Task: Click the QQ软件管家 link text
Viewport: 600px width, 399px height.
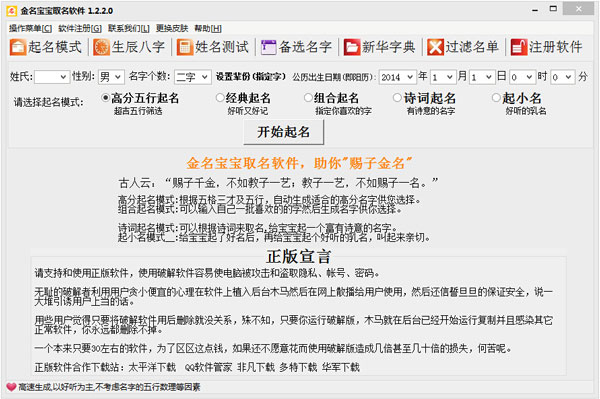Action: tap(208, 368)
